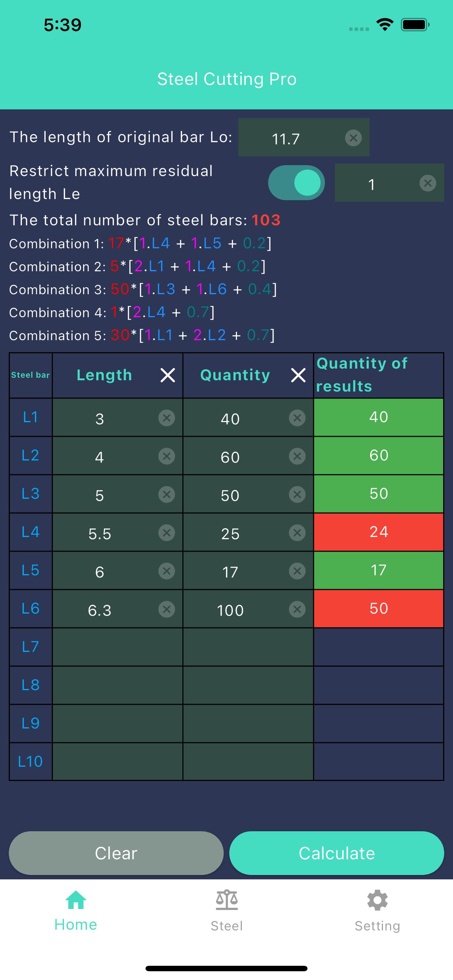
Task: Open the Setting tab
Action: 377,911
